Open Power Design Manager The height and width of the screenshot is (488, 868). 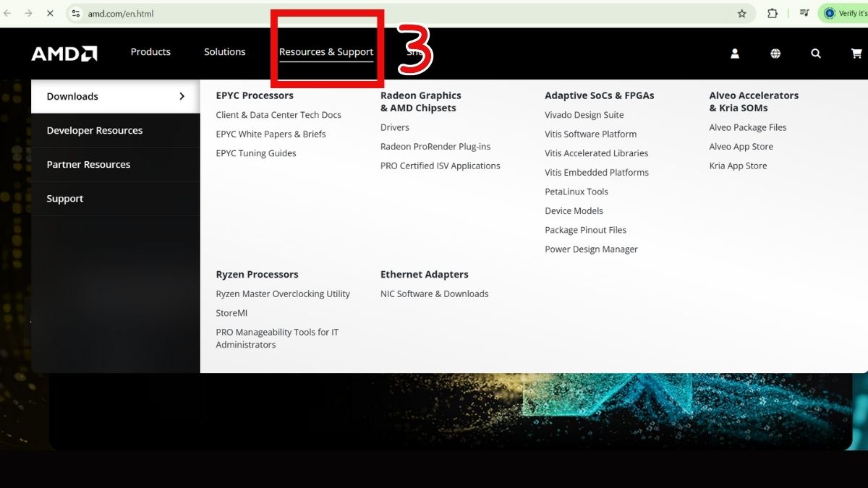(x=592, y=249)
